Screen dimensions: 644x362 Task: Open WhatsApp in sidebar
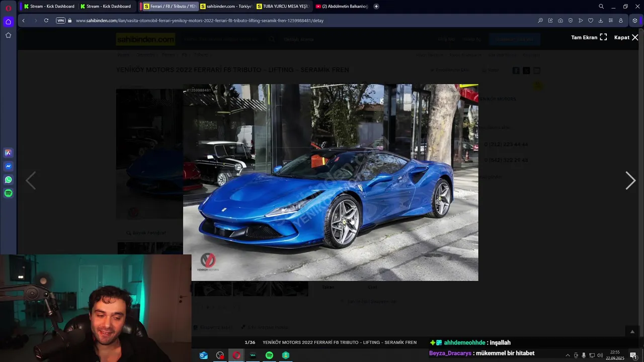(x=8, y=179)
